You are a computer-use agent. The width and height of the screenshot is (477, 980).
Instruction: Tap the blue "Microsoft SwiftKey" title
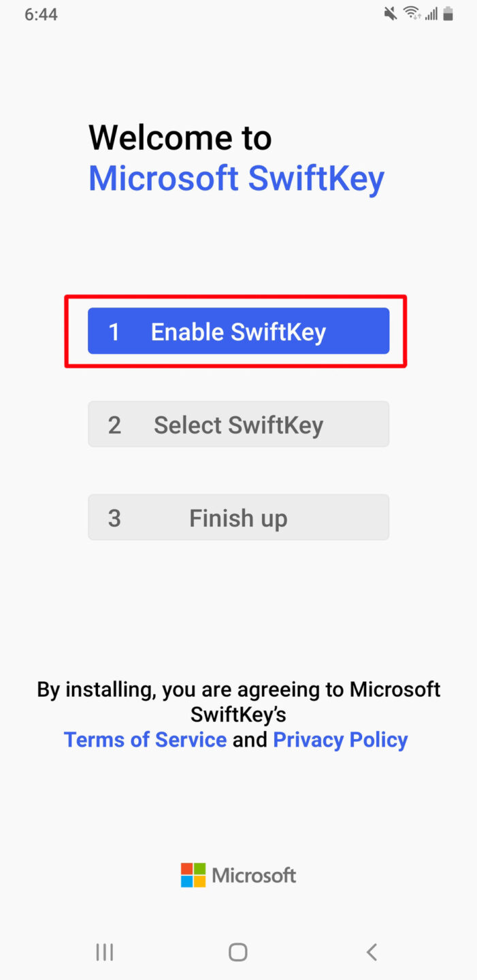pyautogui.click(x=236, y=178)
